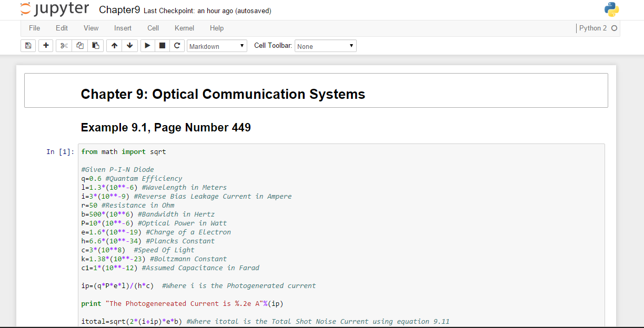
Task: Paste cells below icon
Action: point(95,46)
